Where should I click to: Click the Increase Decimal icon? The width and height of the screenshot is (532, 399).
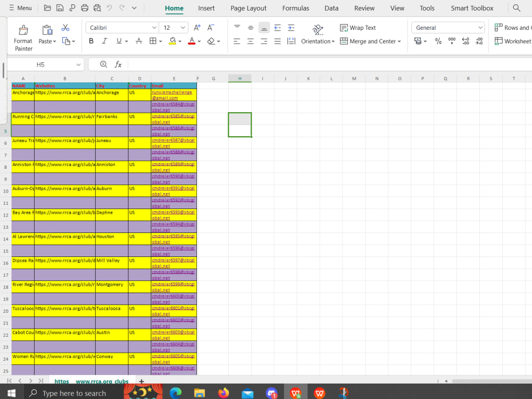pos(465,41)
